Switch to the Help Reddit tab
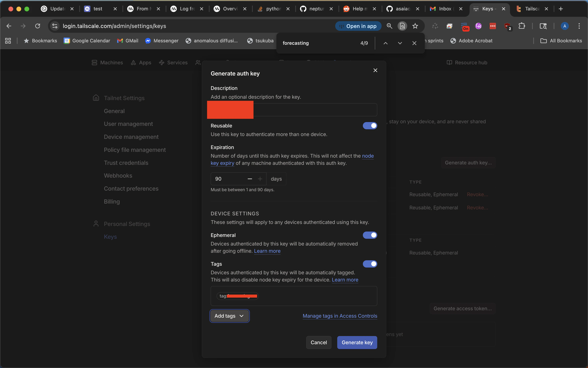The width and height of the screenshot is (588, 368). (x=360, y=9)
